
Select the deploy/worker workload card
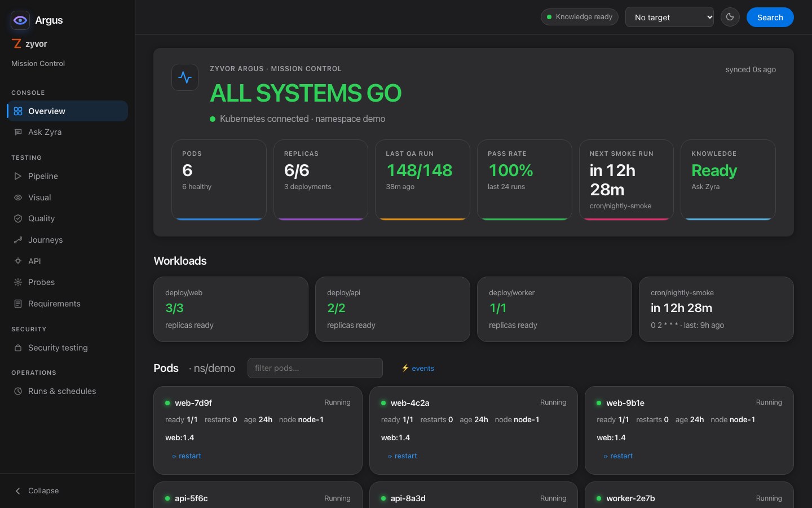554,309
